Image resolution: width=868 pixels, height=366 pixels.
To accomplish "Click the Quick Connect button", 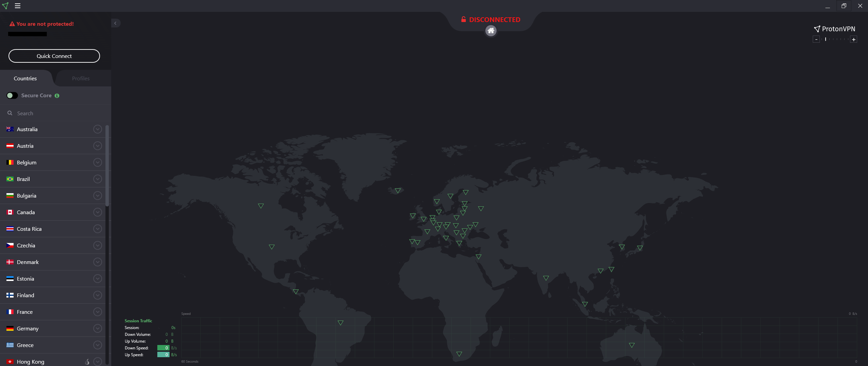I will (x=54, y=56).
